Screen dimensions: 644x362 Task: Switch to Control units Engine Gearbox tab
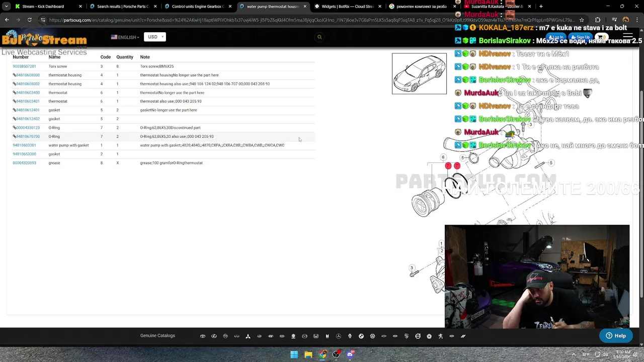pos(198,7)
